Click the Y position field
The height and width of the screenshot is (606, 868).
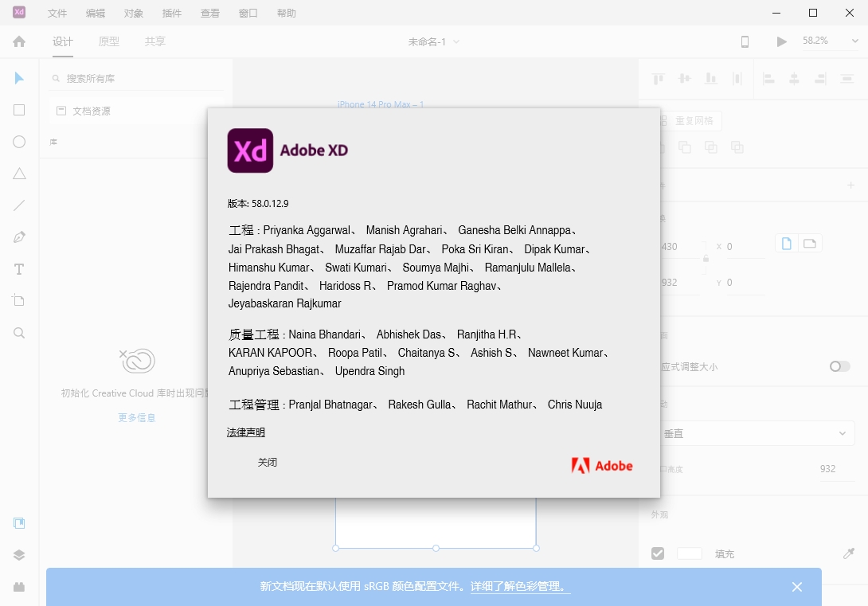745,283
